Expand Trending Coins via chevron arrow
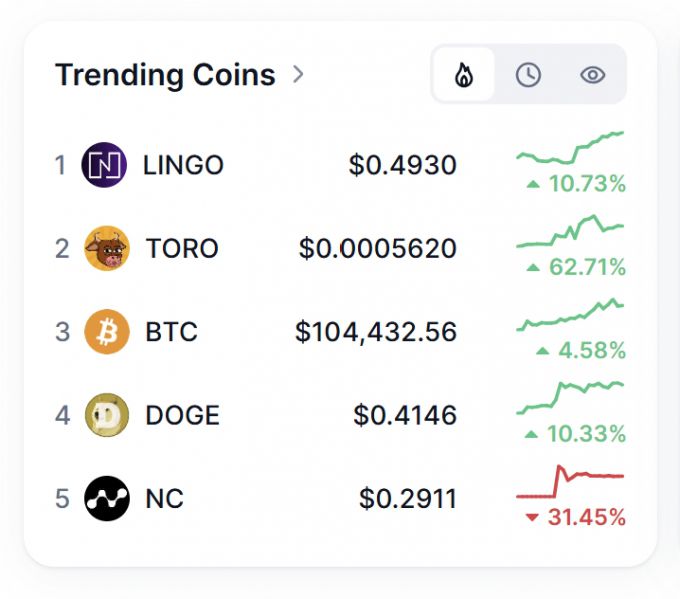Image resolution: width=680 pixels, height=599 pixels. point(298,74)
